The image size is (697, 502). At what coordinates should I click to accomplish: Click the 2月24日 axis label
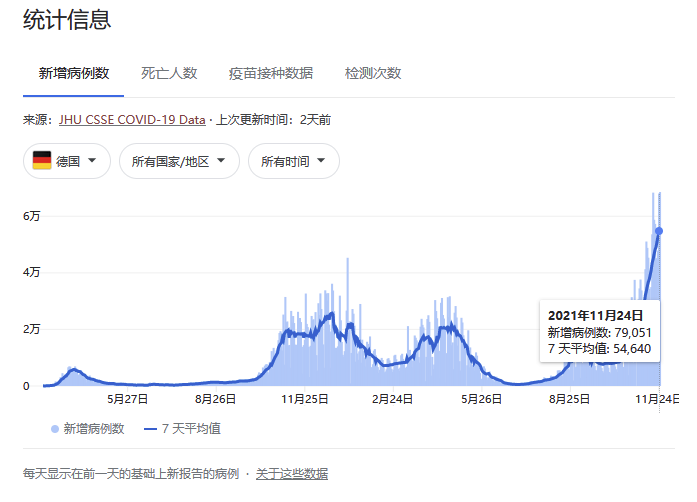pyautogui.click(x=392, y=399)
